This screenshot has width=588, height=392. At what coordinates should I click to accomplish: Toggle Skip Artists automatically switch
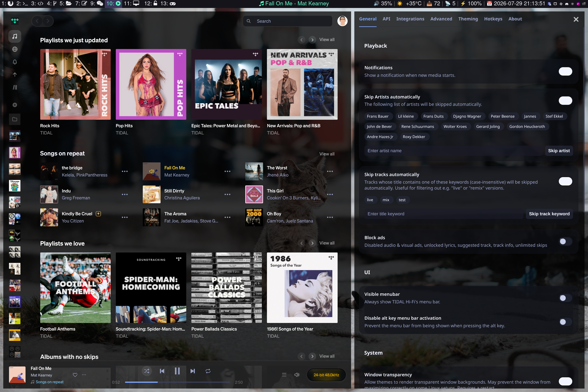[565, 101]
